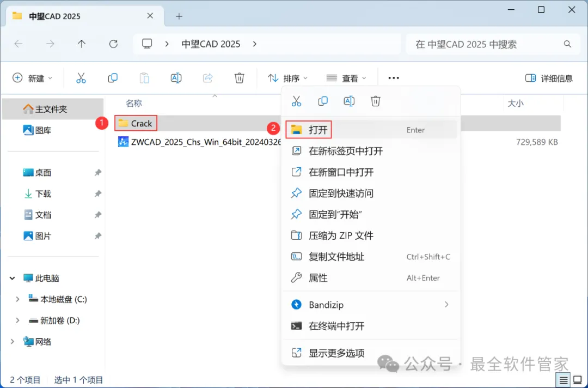The width and height of the screenshot is (588, 388).
Task: Click the 729,589 KB size value
Action: 537,142
